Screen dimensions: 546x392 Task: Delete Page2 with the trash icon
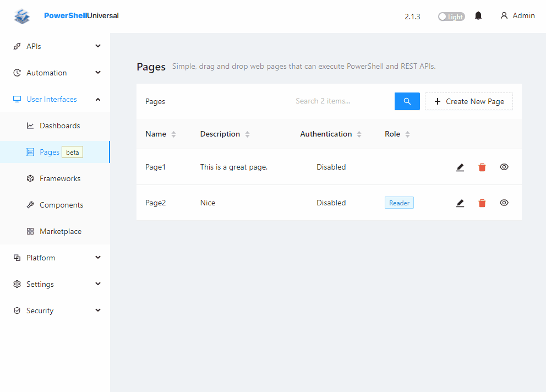[x=482, y=203]
